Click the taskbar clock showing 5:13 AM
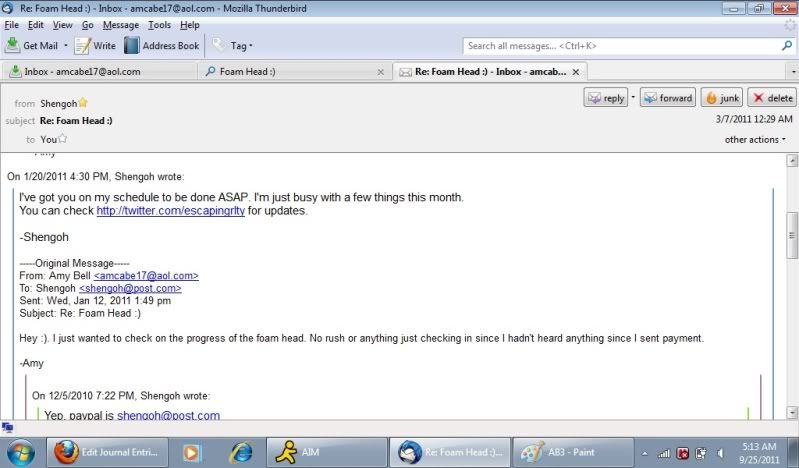The image size is (799, 468). pos(759,453)
